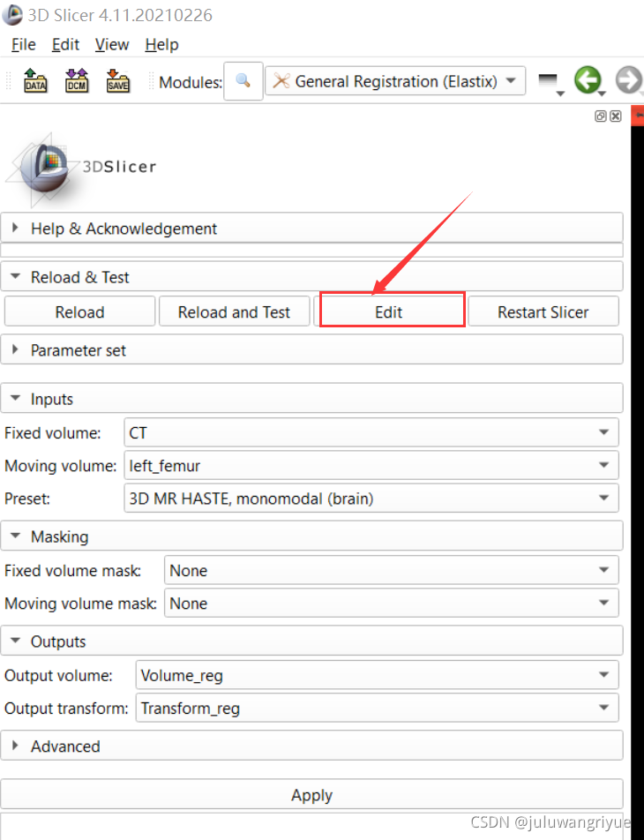Viewport: 644px width, 840px height.
Task: Open the Fixed volume CT dropdown
Action: [x=371, y=433]
